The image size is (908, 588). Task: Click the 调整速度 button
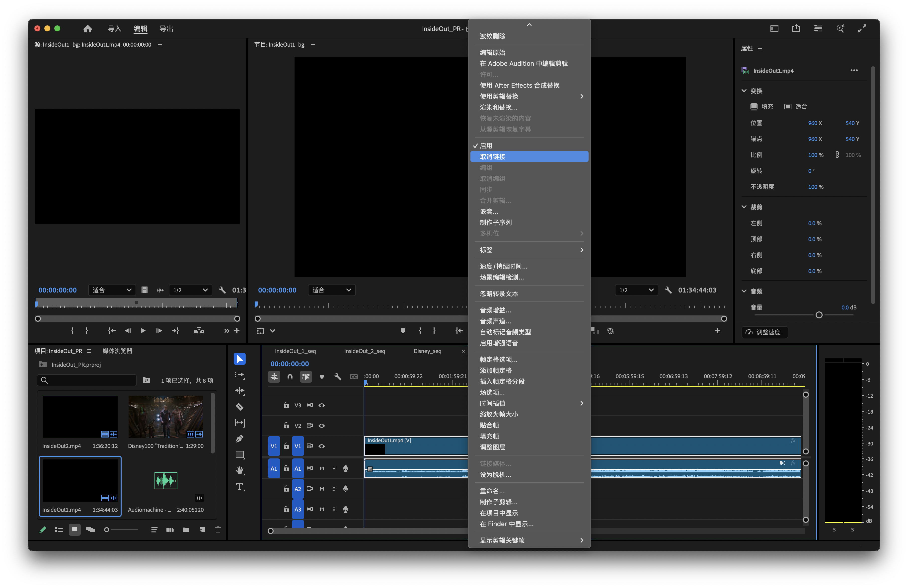765,332
